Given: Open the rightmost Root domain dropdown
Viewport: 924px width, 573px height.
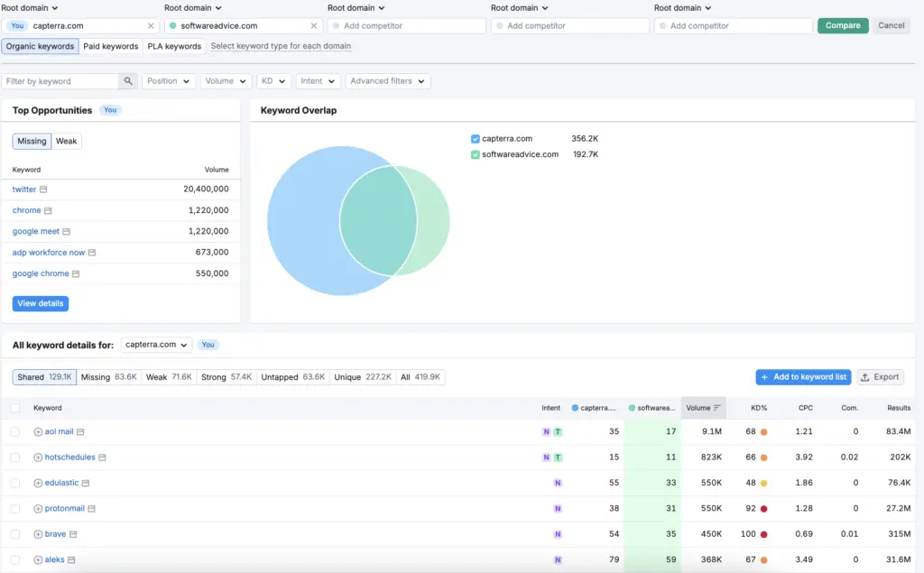Looking at the screenshot, I should click(x=682, y=8).
